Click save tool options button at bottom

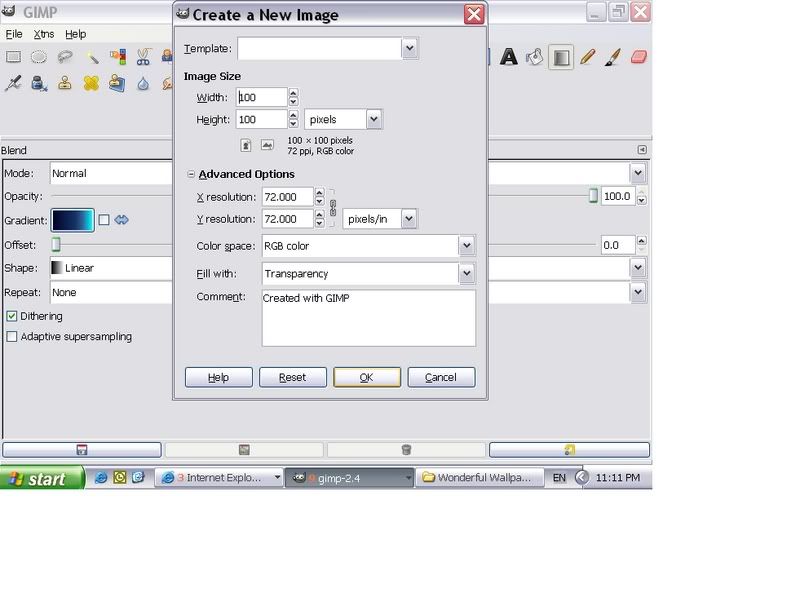pyautogui.click(x=82, y=450)
